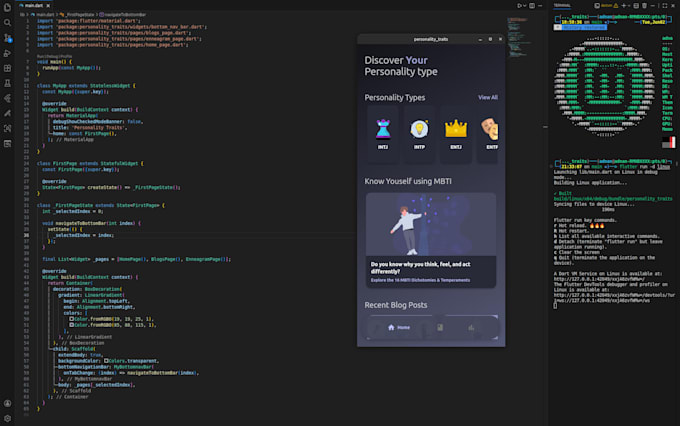Maximize the terminal panel size
Screen dimensions: 680x426
[665, 6]
